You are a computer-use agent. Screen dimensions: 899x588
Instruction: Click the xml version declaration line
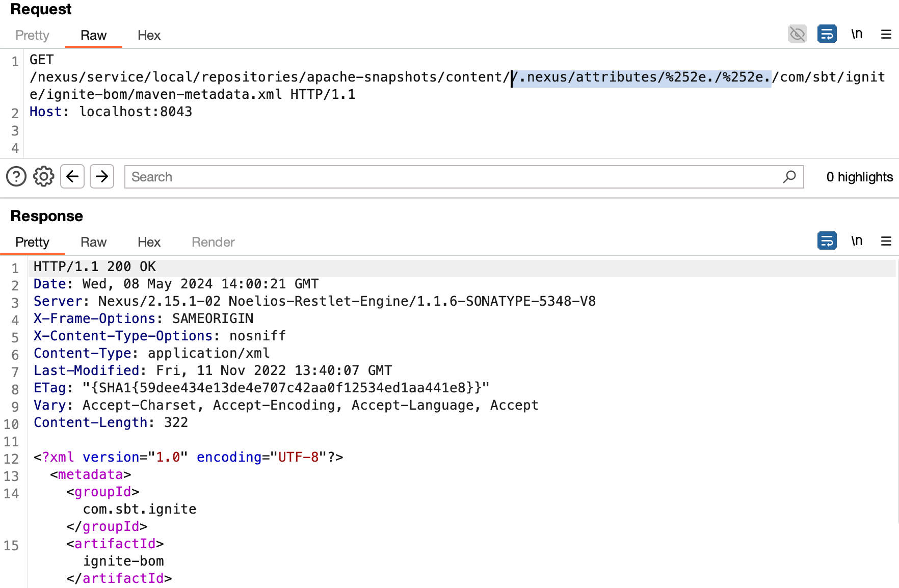click(189, 457)
